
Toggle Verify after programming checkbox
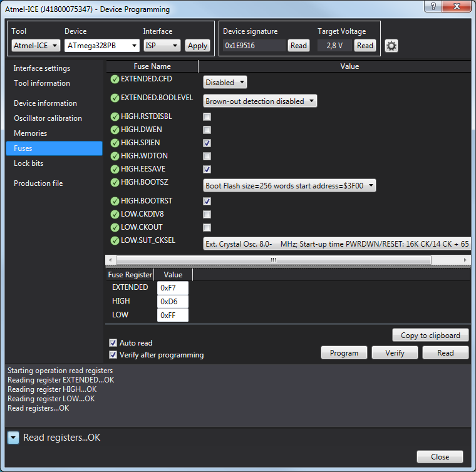pyautogui.click(x=113, y=354)
